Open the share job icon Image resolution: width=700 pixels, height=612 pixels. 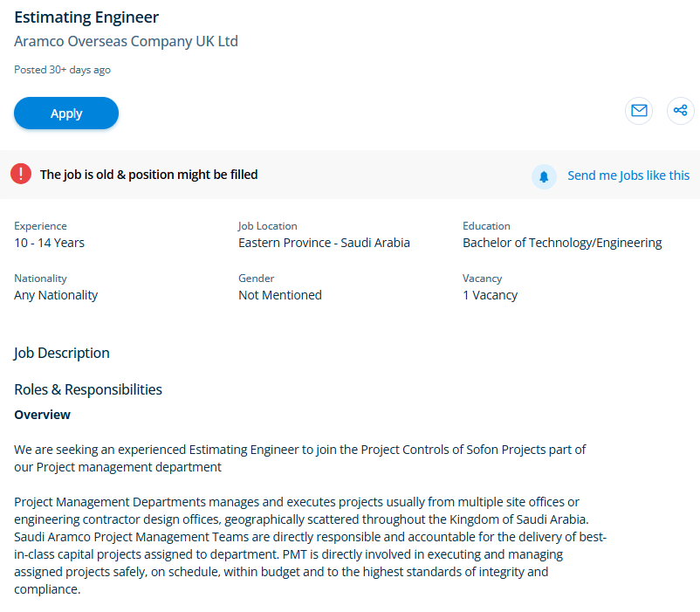(681, 110)
